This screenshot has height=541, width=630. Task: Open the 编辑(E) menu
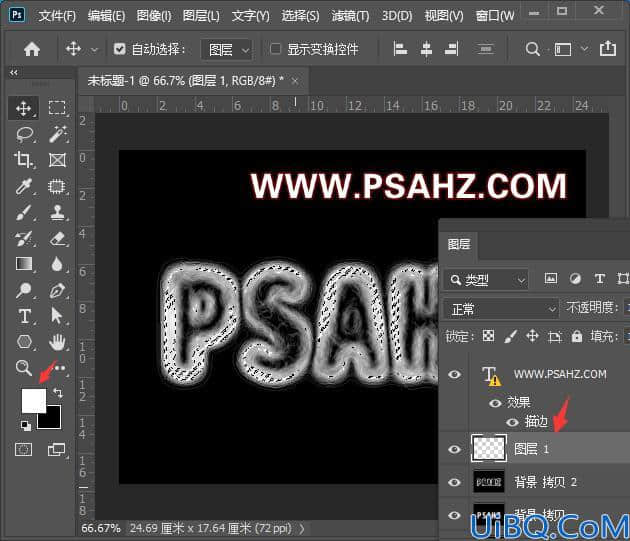106,16
